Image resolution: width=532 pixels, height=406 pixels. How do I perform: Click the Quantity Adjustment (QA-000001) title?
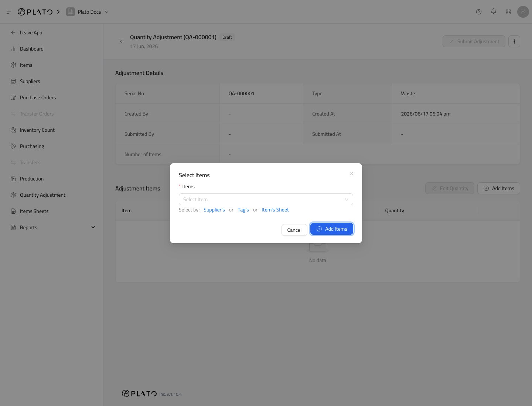tap(173, 37)
